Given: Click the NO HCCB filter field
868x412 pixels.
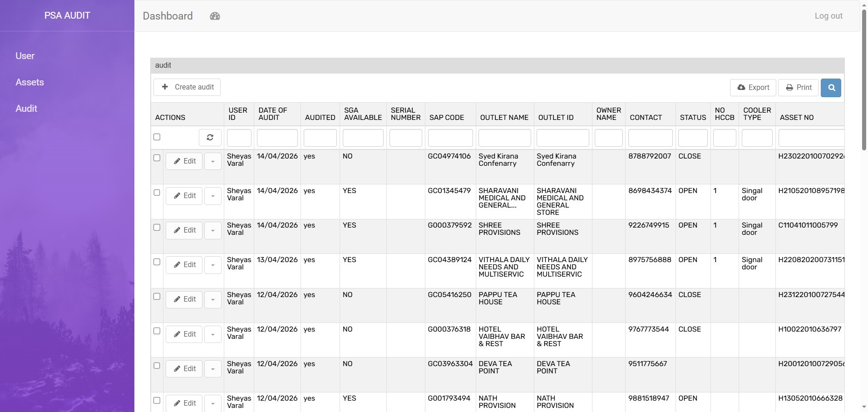Looking at the screenshot, I should point(725,138).
